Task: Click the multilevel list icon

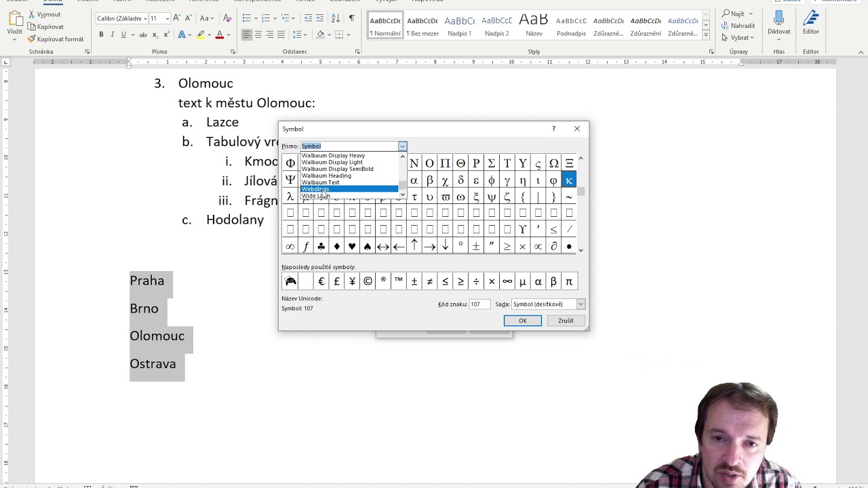Action: [x=284, y=18]
